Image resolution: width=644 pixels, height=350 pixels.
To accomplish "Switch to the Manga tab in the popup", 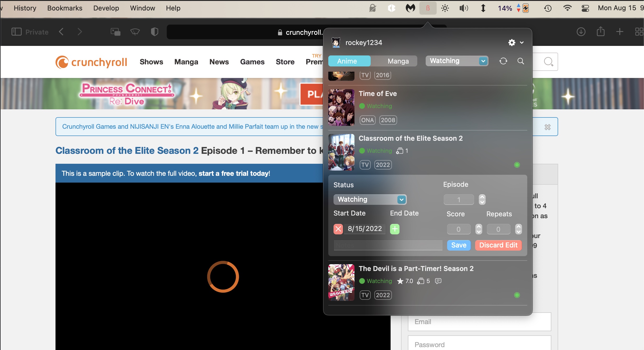I will pyautogui.click(x=398, y=61).
